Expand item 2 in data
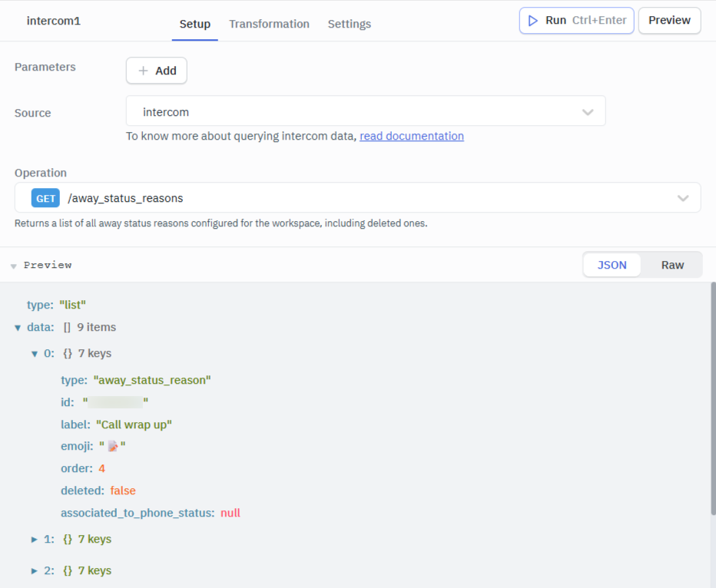This screenshot has height=588, width=716. (35, 570)
